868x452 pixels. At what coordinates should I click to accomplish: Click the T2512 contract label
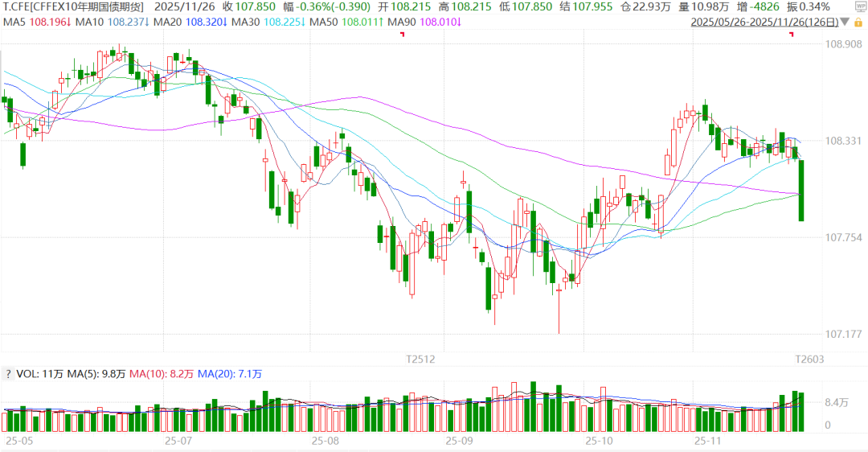[x=420, y=360]
